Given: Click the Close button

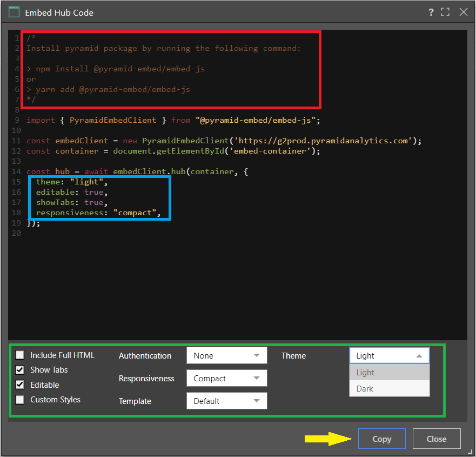Looking at the screenshot, I should click(x=437, y=439).
